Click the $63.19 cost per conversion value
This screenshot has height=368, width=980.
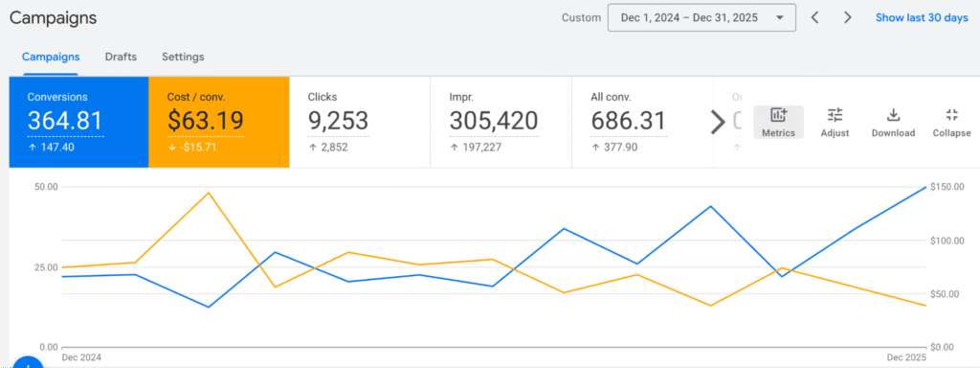point(205,121)
